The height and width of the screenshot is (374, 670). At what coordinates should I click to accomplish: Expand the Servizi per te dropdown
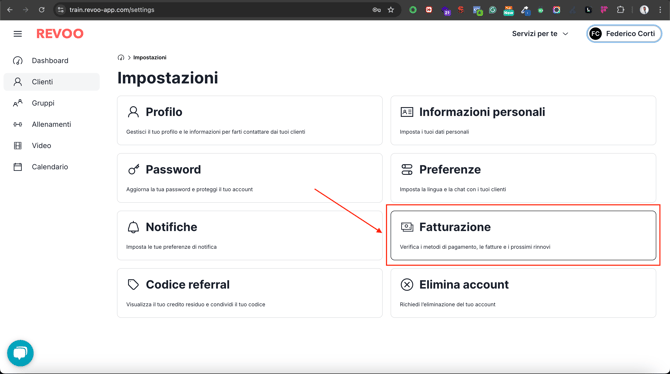540,34
